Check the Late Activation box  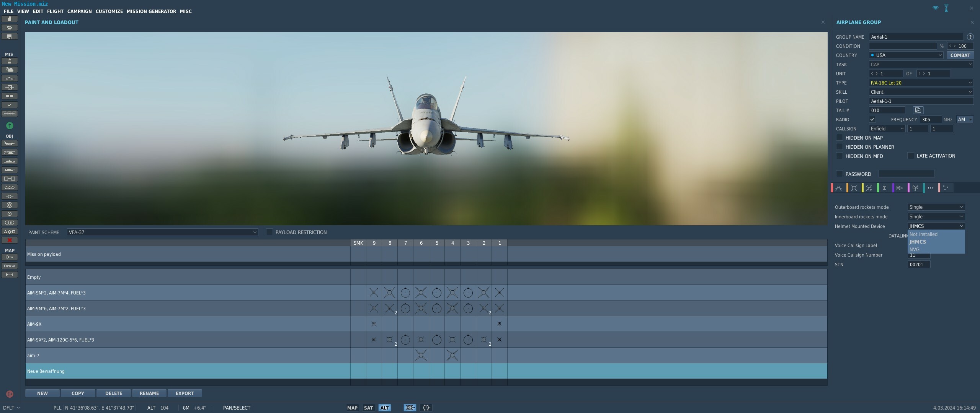[x=911, y=156]
